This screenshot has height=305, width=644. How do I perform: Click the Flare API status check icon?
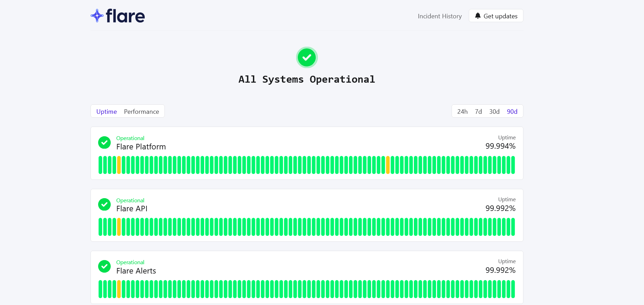[104, 204]
